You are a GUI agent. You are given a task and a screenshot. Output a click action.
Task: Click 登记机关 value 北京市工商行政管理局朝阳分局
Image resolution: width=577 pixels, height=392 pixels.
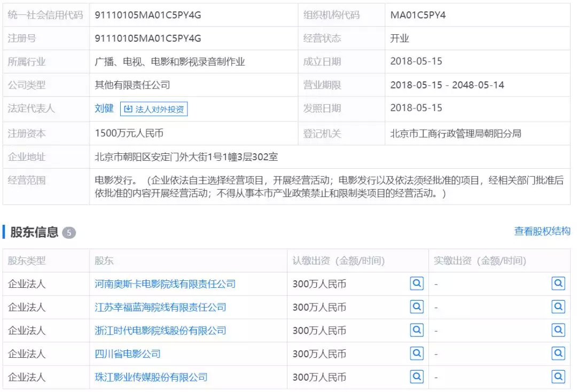456,134
